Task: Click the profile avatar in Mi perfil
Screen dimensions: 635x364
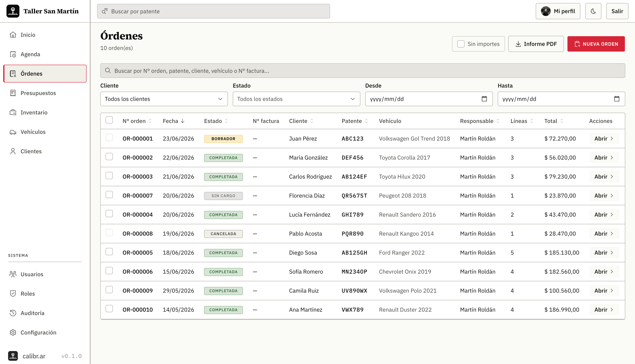Action: point(545,11)
